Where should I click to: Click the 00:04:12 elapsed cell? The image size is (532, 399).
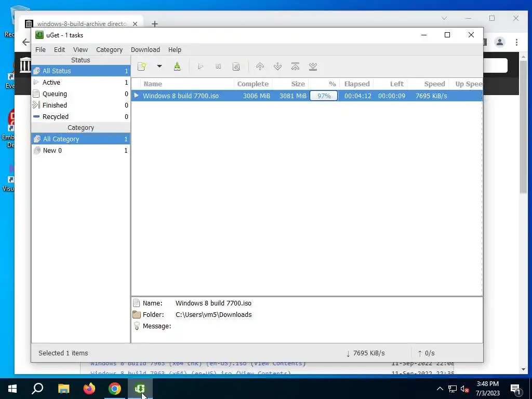pos(357,96)
